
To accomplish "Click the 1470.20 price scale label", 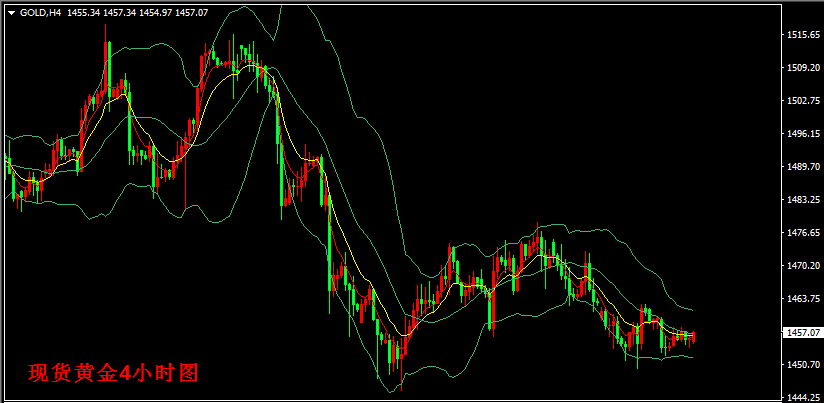I will 804,266.
